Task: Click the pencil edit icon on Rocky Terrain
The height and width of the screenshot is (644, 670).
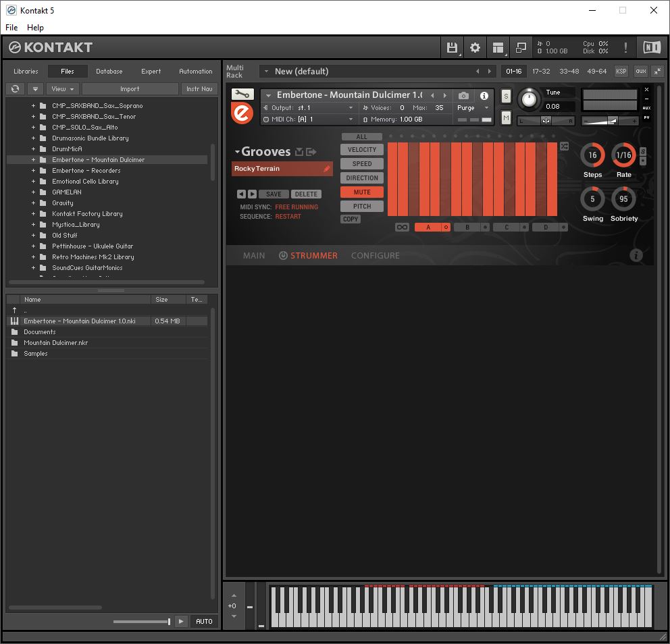Action: click(326, 169)
